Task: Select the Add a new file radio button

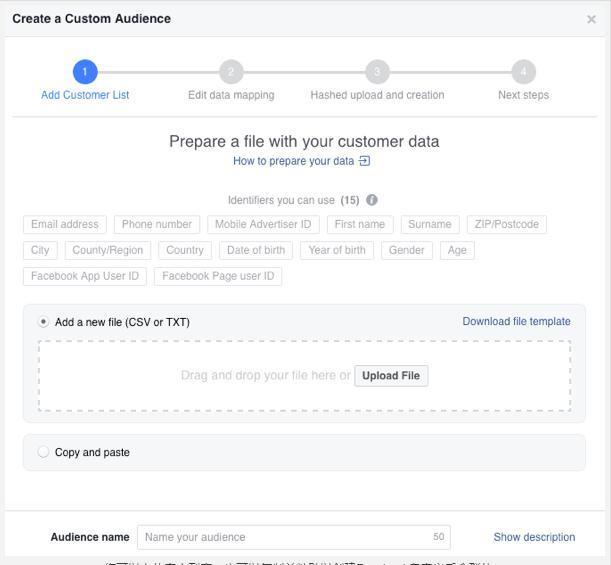Action: point(43,322)
